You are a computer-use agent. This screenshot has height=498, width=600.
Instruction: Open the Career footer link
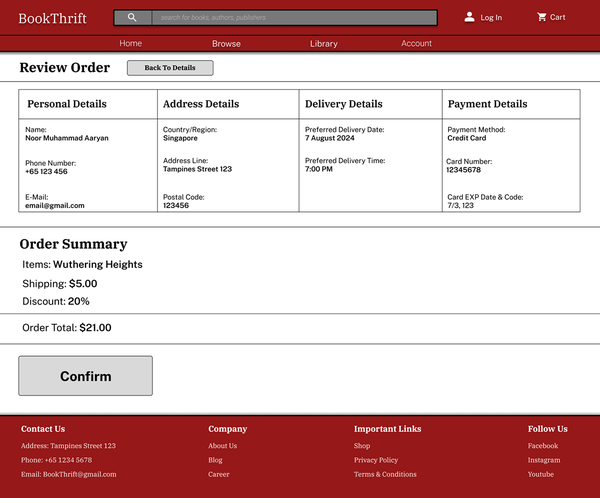(218, 474)
